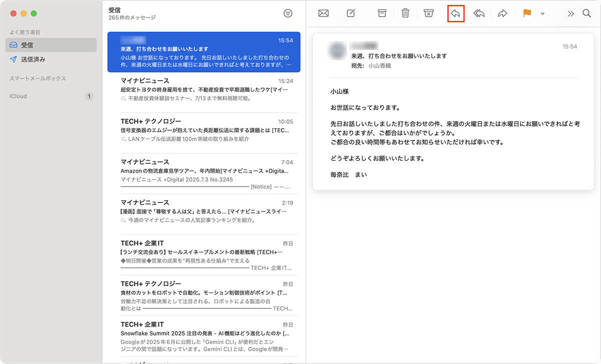This screenshot has height=364, width=601.
Task: Click the sender avatar in the message pane
Action: click(x=337, y=50)
